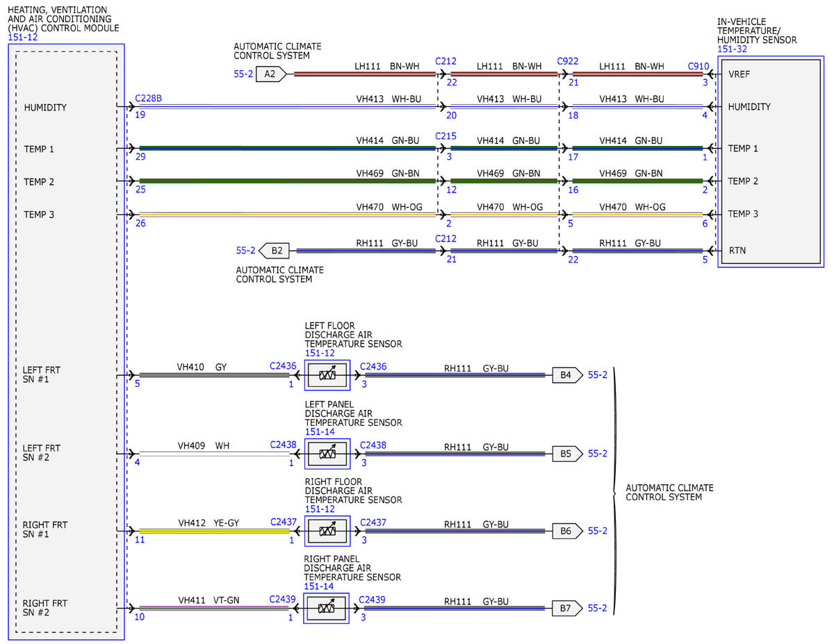Follow the 55-2 reference beside the B2 tag
Viewport: 834px width, 644px height.
(x=246, y=250)
